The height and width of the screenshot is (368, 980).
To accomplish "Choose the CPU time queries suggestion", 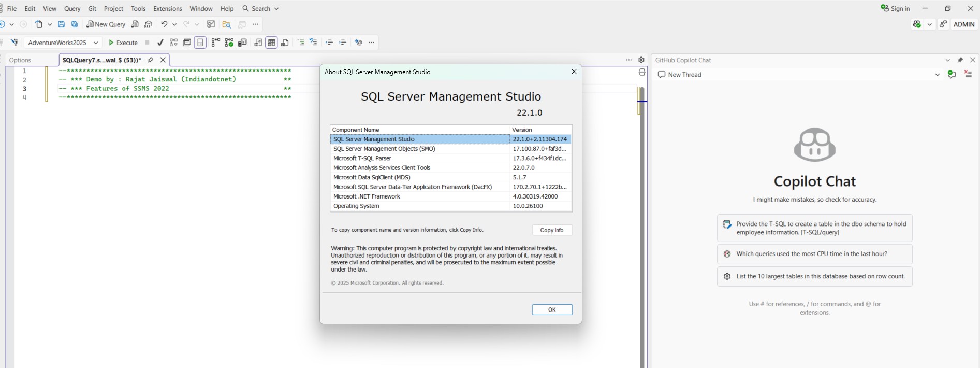I will (815, 254).
